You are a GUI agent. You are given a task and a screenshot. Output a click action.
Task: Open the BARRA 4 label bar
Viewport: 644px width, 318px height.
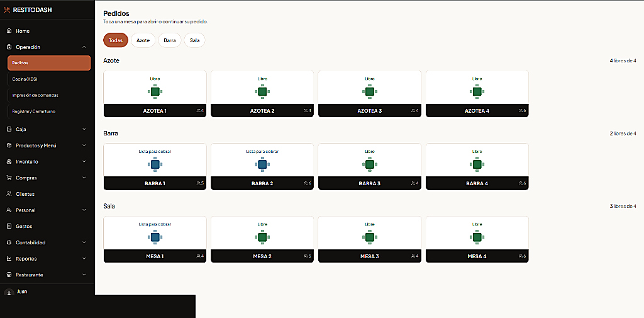[x=477, y=183]
